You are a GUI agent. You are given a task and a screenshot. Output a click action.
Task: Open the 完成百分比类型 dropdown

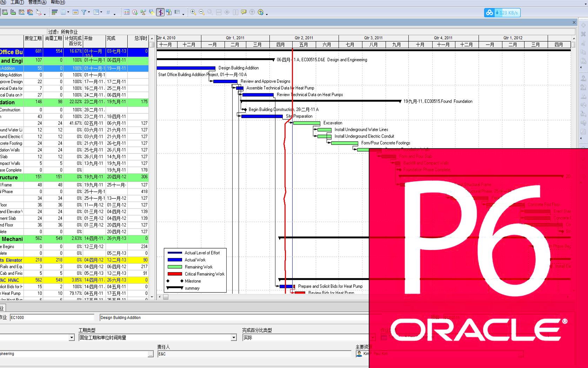[373, 337]
